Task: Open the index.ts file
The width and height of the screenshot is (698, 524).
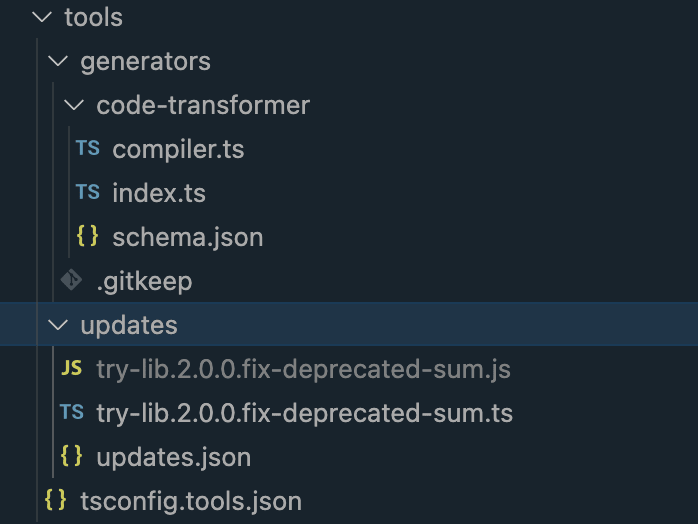Action: pos(159,193)
